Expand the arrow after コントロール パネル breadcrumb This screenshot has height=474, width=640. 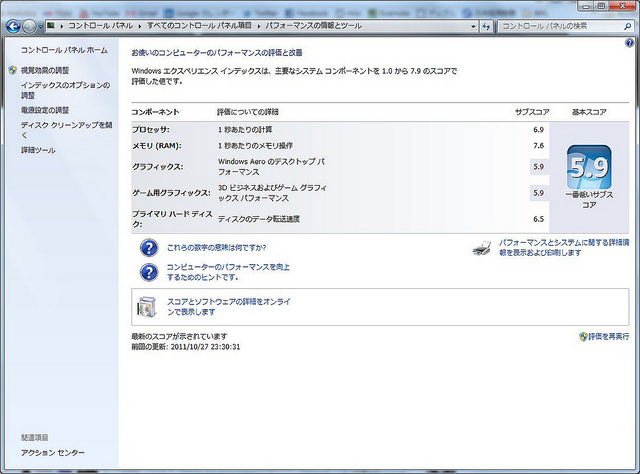(x=140, y=26)
